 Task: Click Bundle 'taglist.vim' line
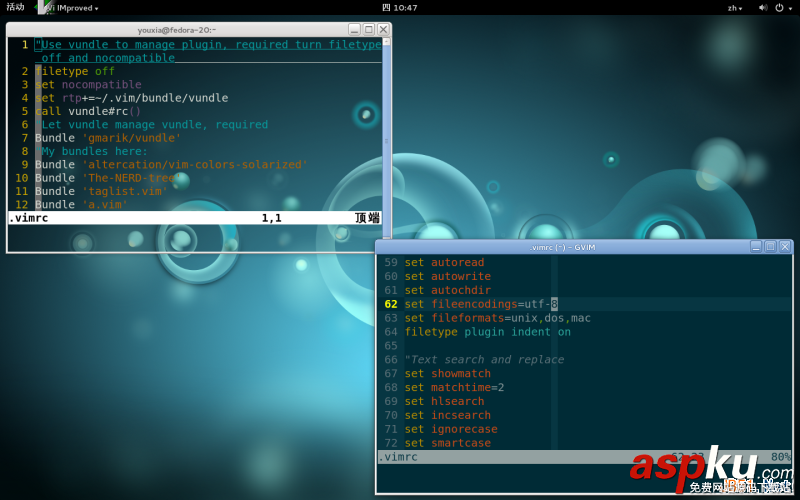tap(102, 191)
